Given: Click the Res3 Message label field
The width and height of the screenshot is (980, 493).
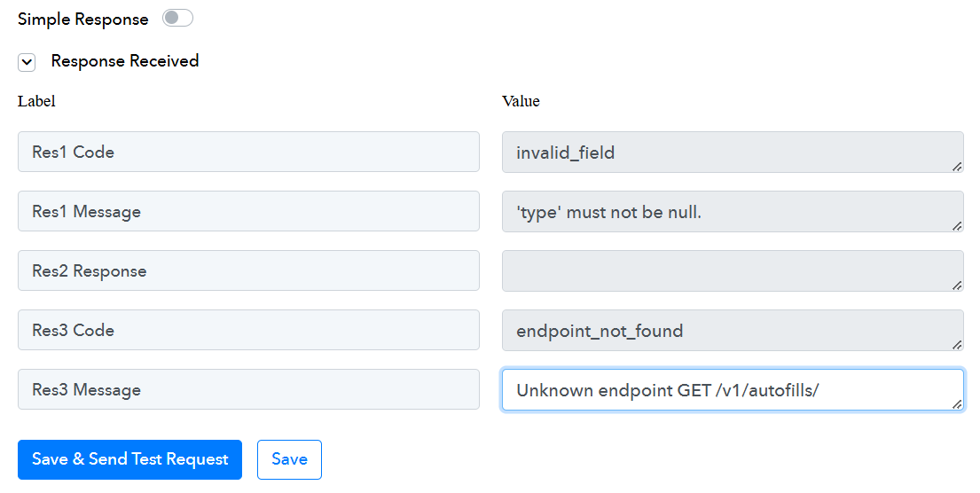Looking at the screenshot, I should (248, 389).
